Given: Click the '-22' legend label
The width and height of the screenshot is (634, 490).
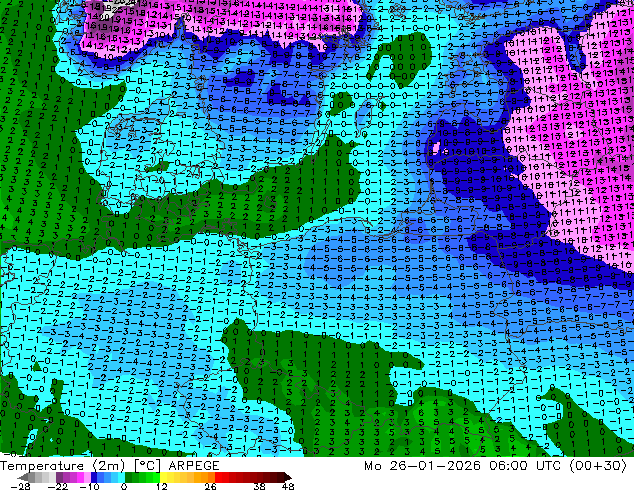Looking at the screenshot, I should pyautogui.click(x=58, y=486).
